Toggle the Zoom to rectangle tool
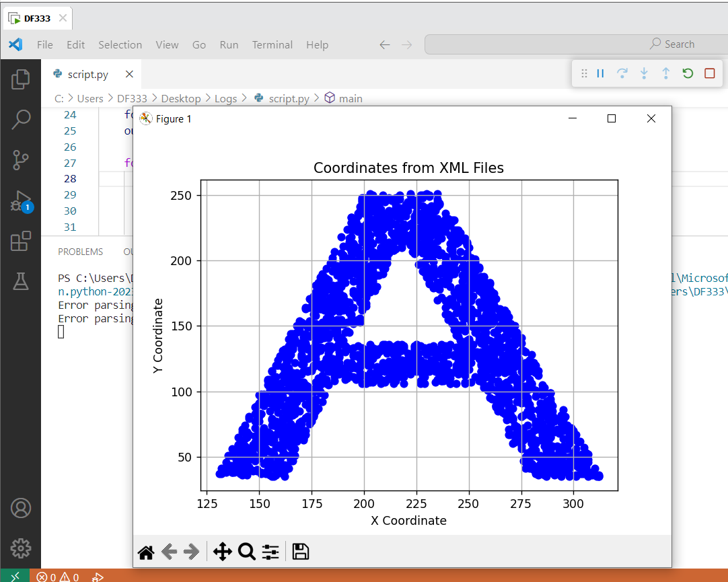The width and height of the screenshot is (728, 582). 247,552
